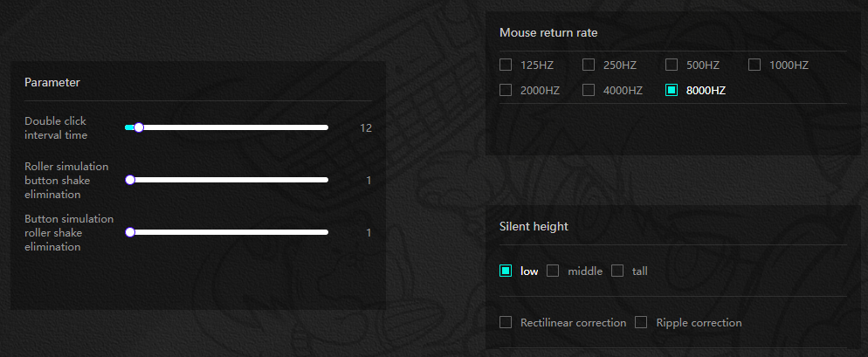Select the 250HZ return rate checkbox

pos(589,65)
